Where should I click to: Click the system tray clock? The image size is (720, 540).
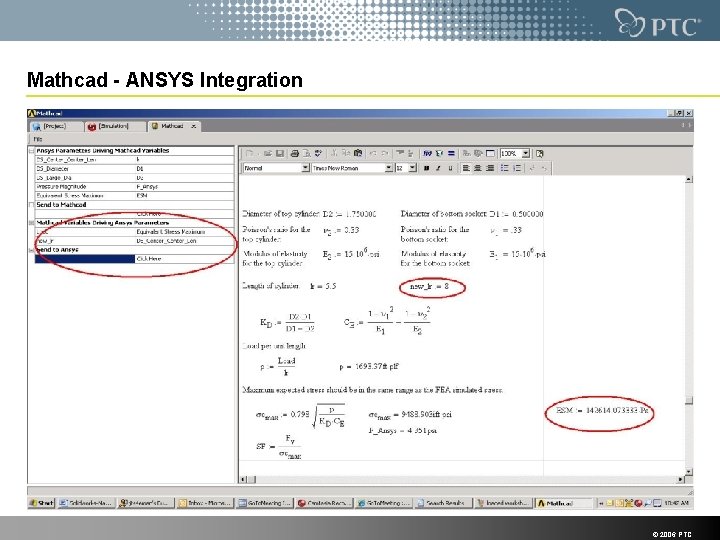point(676,503)
